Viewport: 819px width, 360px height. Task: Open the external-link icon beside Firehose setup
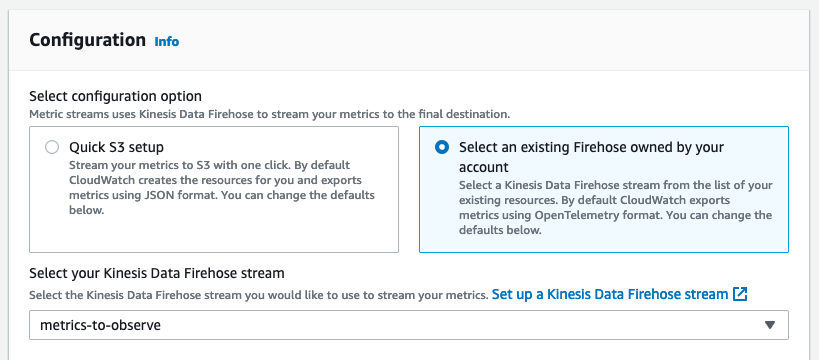click(x=740, y=294)
